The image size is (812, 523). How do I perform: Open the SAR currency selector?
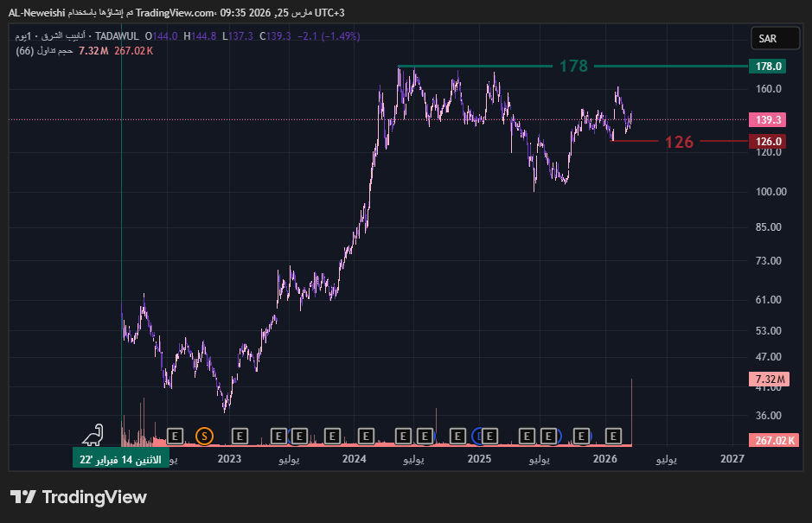pyautogui.click(x=775, y=38)
